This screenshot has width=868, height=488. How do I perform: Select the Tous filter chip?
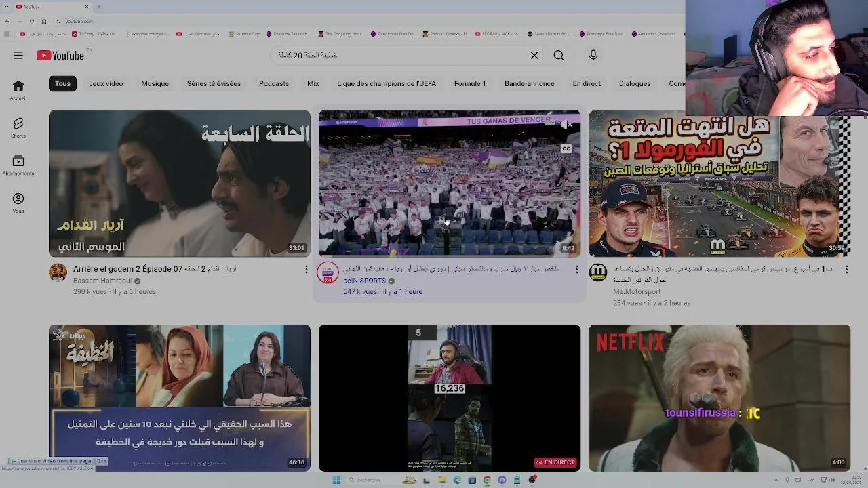coord(63,83)
